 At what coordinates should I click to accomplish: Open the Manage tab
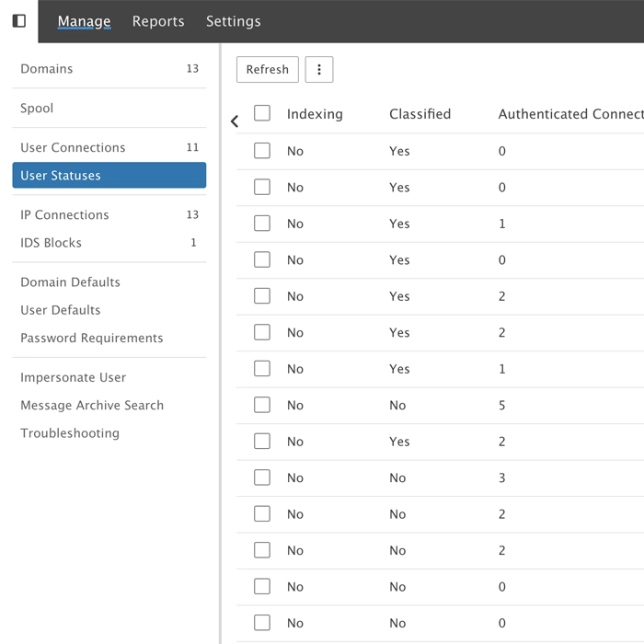click(x=84, y=21)
